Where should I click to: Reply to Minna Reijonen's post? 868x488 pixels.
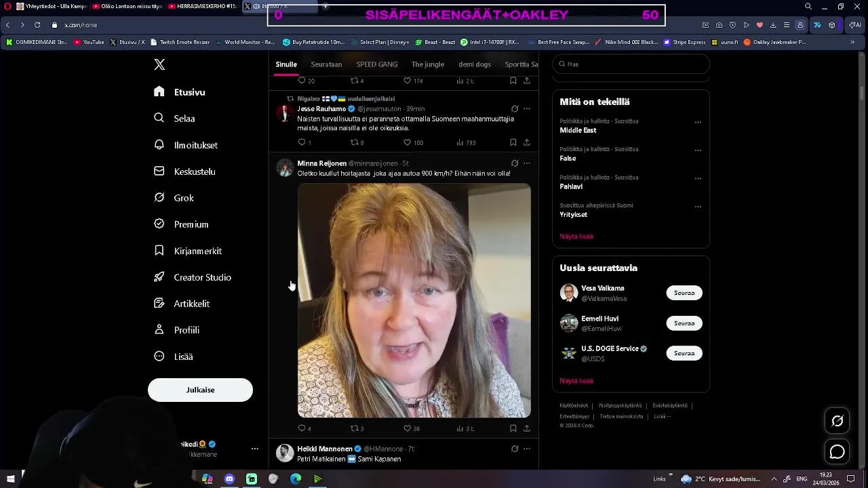point(304,428)
